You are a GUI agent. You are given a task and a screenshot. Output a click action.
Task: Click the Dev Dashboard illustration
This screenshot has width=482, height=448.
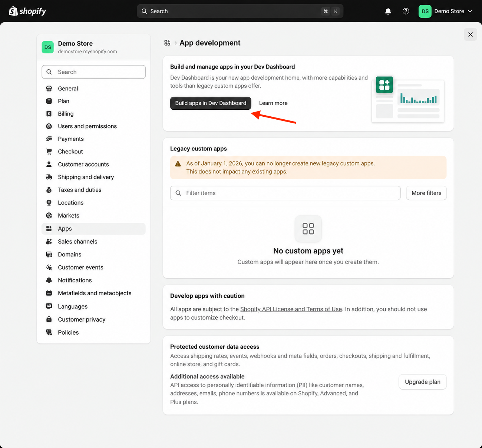click(x=408, y=99)
